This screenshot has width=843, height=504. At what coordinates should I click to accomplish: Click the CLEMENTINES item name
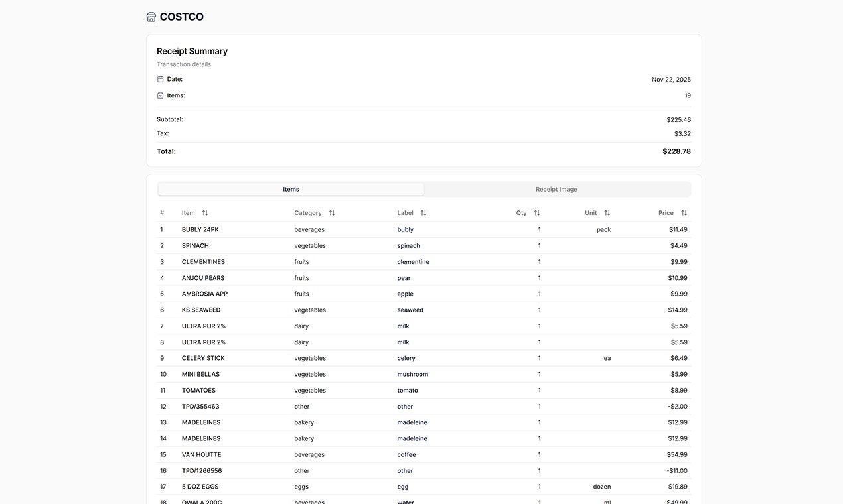[x=203, y=262]
